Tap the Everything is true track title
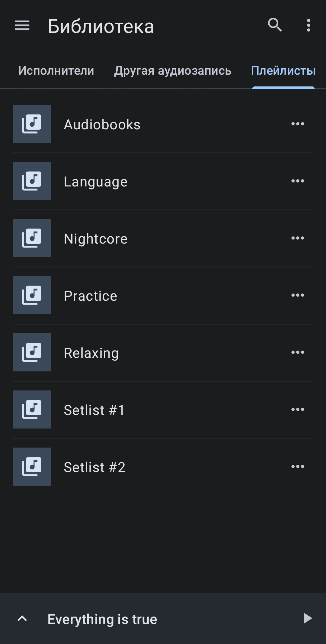The height and width of the screenshot is (644, 326). tap(102, 619)
